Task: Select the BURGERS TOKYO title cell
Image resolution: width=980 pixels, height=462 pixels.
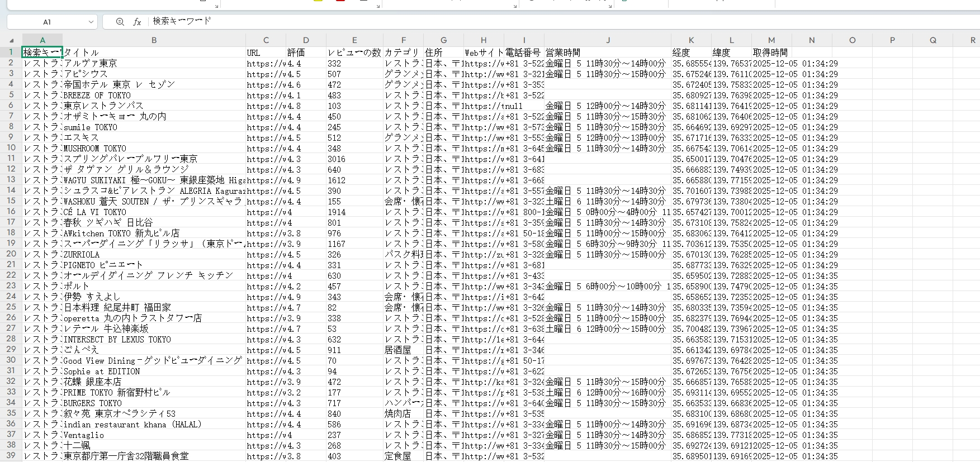Action: coord(154,403)
